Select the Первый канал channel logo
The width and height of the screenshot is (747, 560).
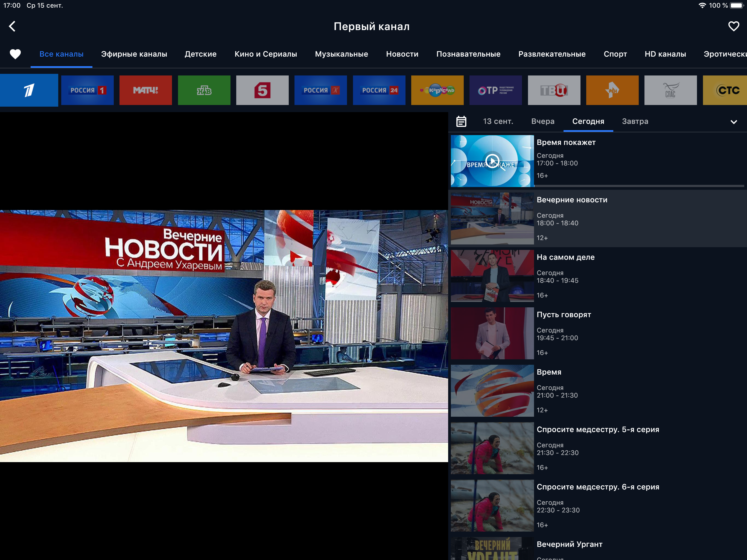click(29, 90)
